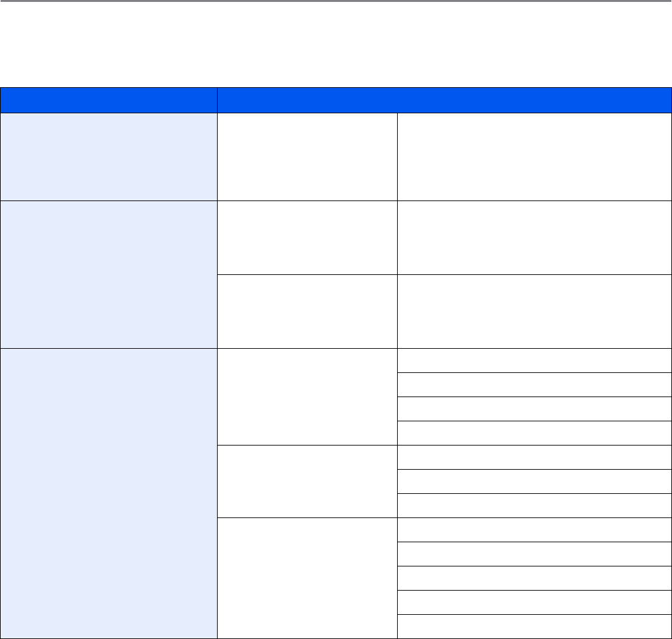Select third thin row of the five-row group

[x=534, y=578]
